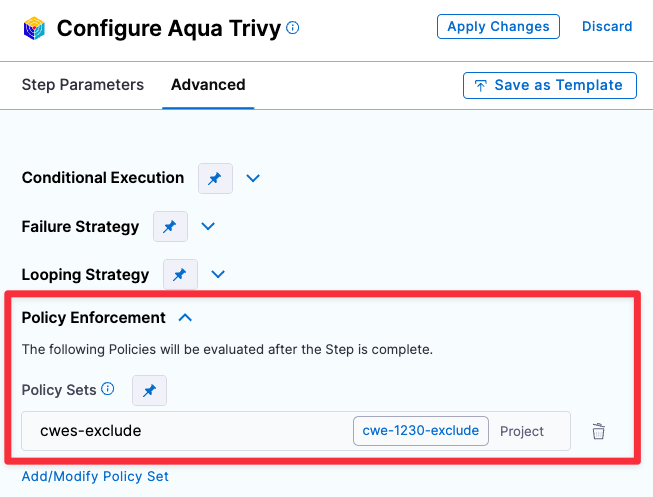Open the Add/Modify Policy Set link
Image resolution: width=653 pixels, height=497 pixels.
point(95,476)
